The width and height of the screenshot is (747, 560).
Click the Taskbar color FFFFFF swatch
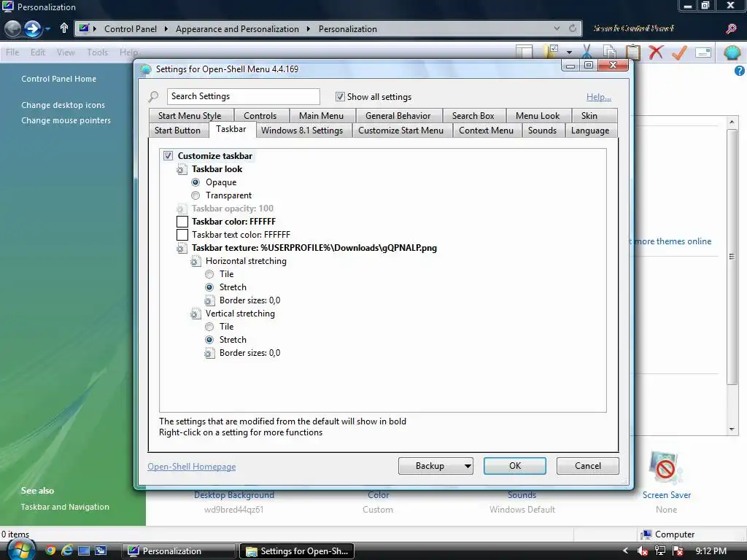click(182, 222)
